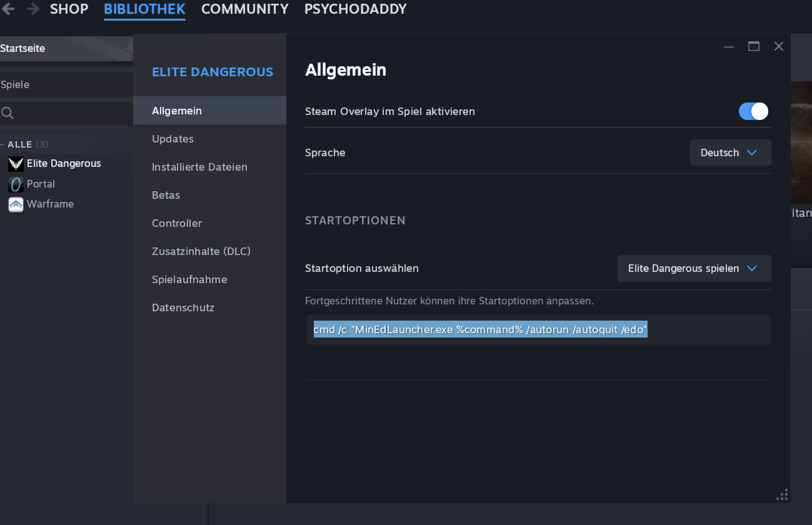Open the Startoption auswählen dropdown
The height and width of the screenshot is (525, 812).
click(x=694, y=269)
